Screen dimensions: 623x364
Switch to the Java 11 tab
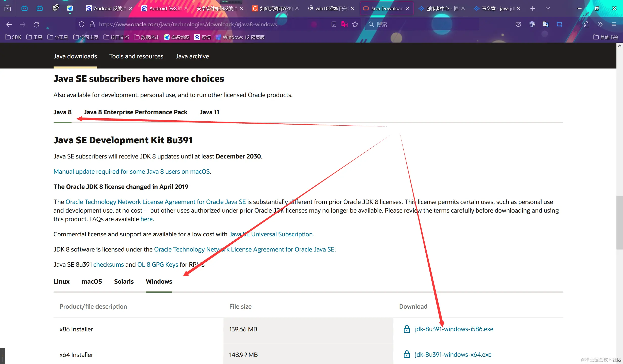[209, 112]
